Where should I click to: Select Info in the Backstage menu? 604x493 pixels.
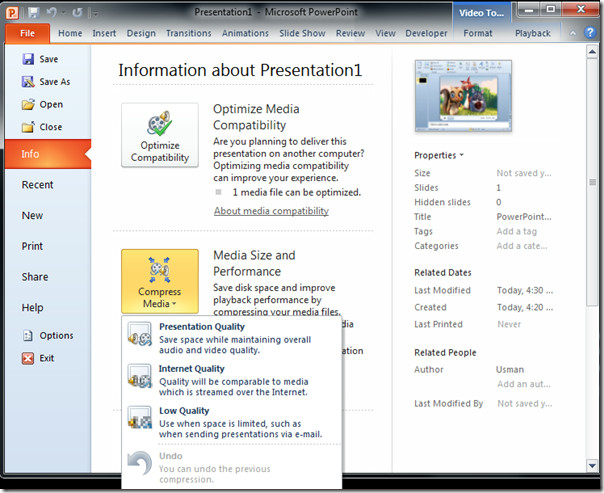(48, 154)
